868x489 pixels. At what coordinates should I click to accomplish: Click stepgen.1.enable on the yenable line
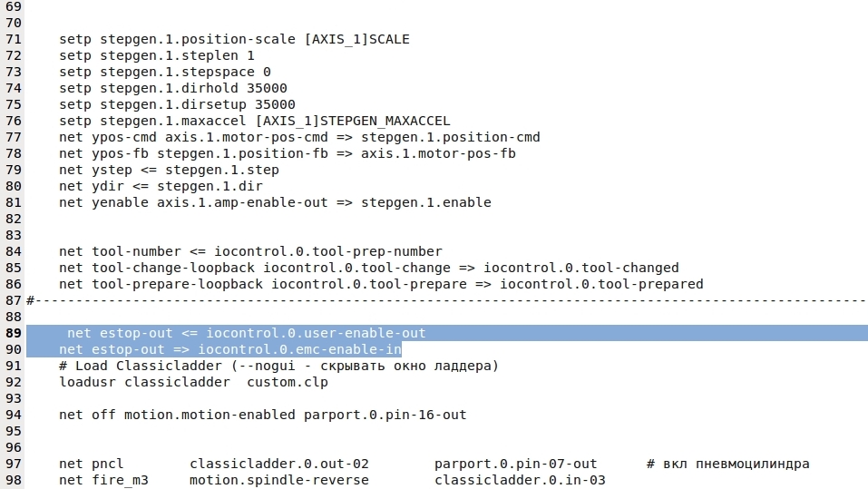tap(426, 203)
